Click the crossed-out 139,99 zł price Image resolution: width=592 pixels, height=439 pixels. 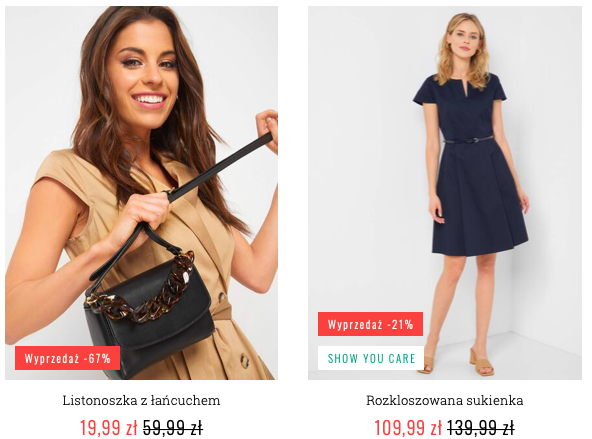point(481,428)
